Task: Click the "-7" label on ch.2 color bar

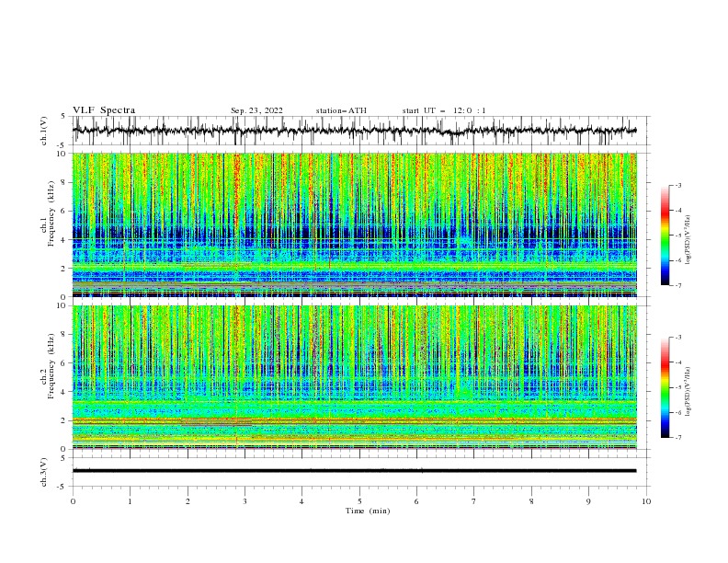Action: click(678, 438)
